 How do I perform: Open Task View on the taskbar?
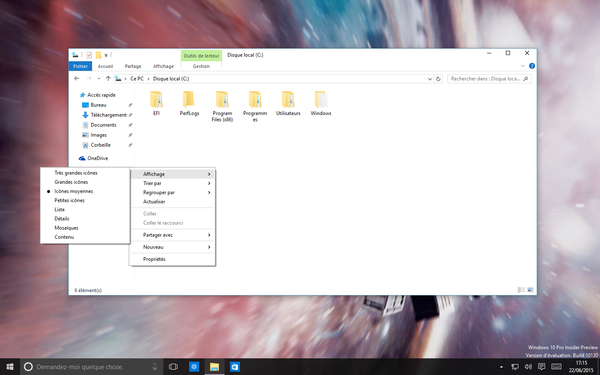click(173, 367)
